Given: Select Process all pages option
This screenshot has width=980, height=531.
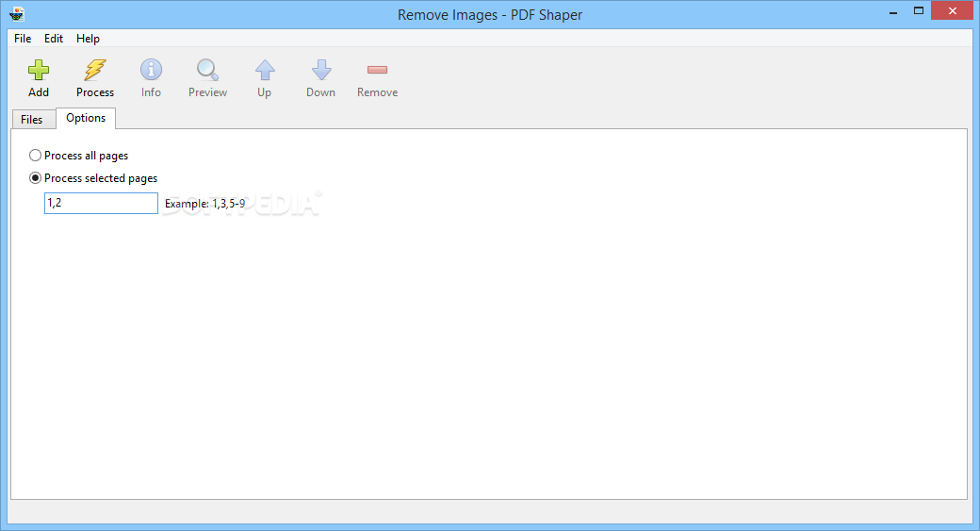Looking at the screenshot, I should click(x=79, y=156).
